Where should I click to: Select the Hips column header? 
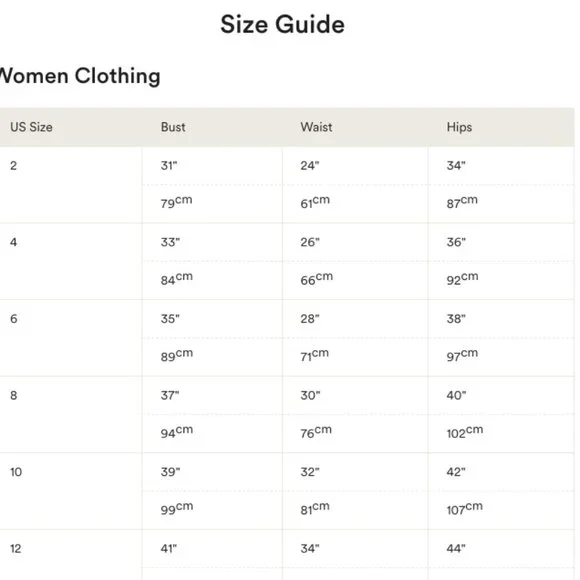pos(459,127)
